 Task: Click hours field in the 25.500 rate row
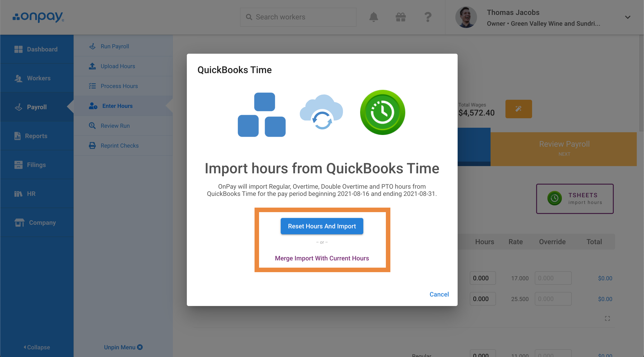point(482,299)
